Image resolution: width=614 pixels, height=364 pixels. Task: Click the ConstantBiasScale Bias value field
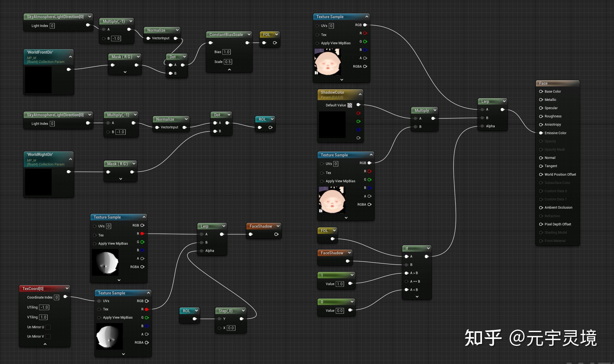pos(226,52)
